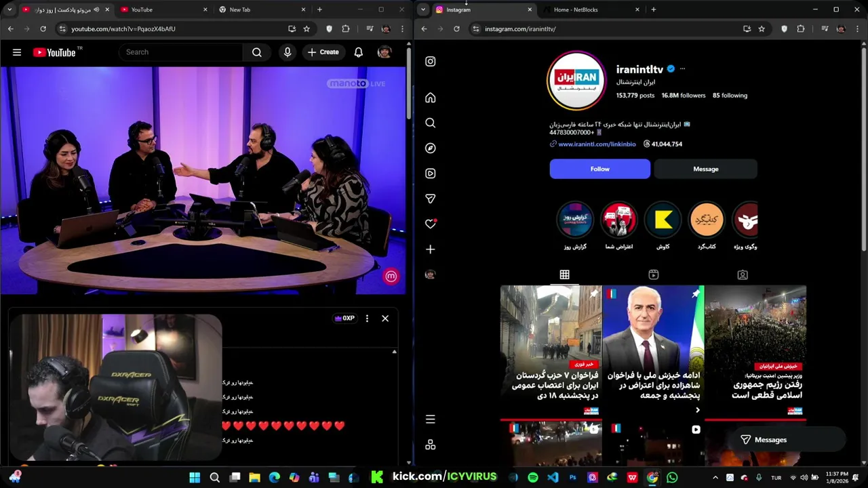Open Instagram direct messages paper-plane icon
The height and width of the screenshot is (488, 868).
click(430, 199)
